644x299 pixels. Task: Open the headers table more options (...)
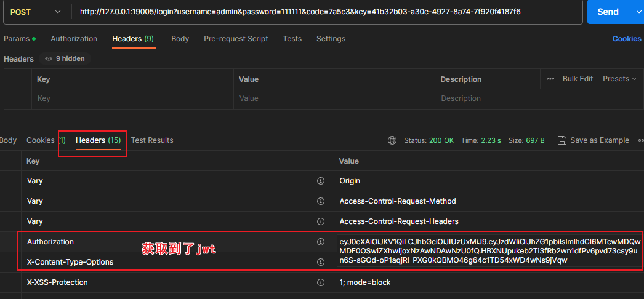click(550, 79)
